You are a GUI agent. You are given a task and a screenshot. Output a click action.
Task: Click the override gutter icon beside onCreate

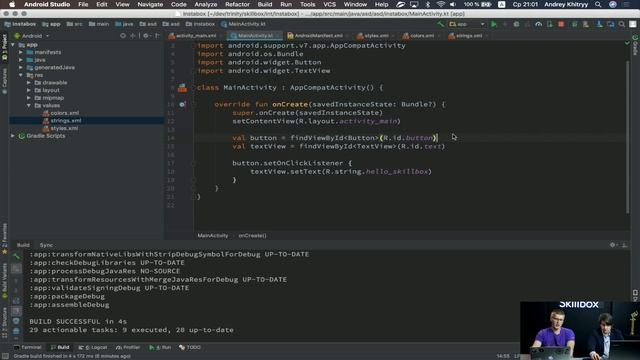click(182, 104)
